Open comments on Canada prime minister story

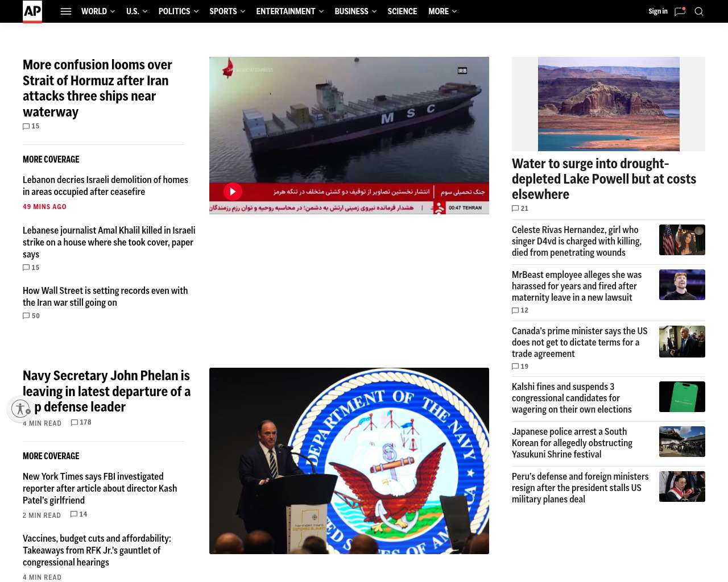point(520,367)
